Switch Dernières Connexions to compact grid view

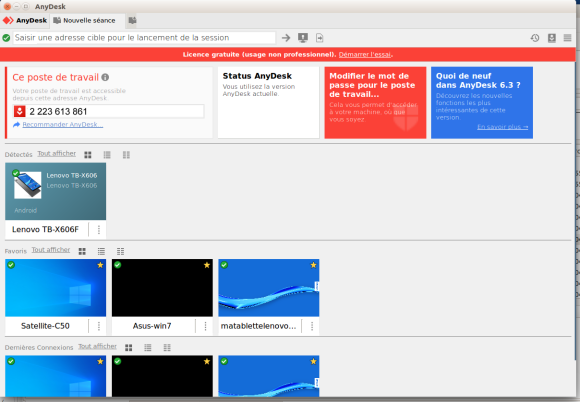(167, 348)
